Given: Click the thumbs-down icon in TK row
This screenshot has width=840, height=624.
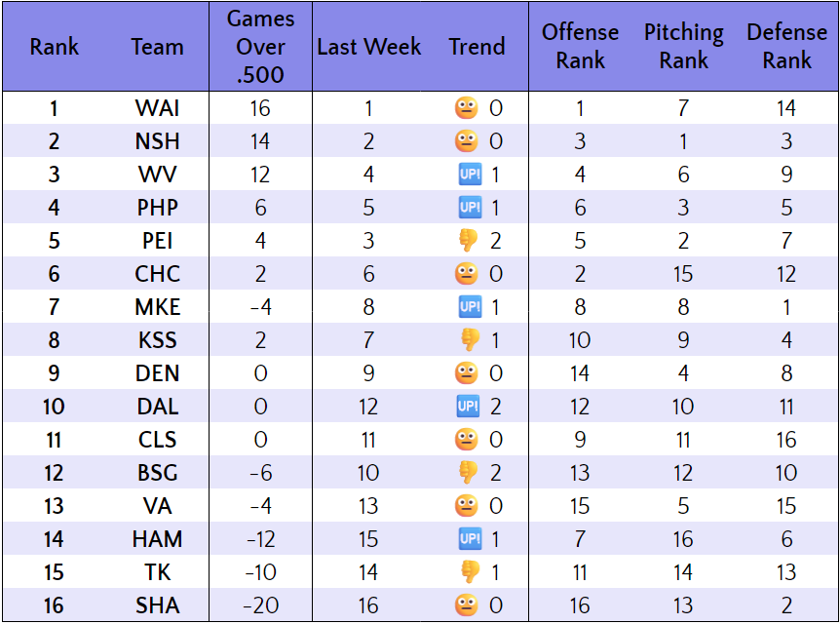Looking at the screenshot, I should (469, 572).
